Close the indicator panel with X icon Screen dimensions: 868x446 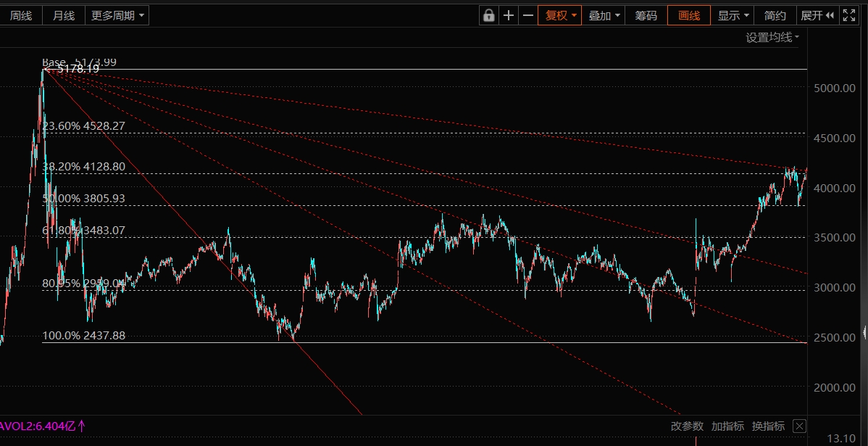coord(799,426)
